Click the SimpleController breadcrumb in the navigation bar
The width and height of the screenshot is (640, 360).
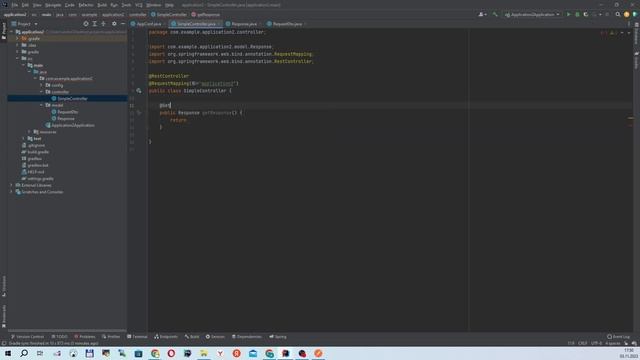tap(171, 14)
